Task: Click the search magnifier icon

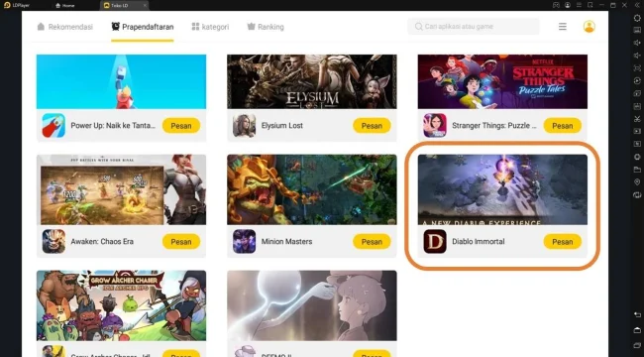Action: 418,27
